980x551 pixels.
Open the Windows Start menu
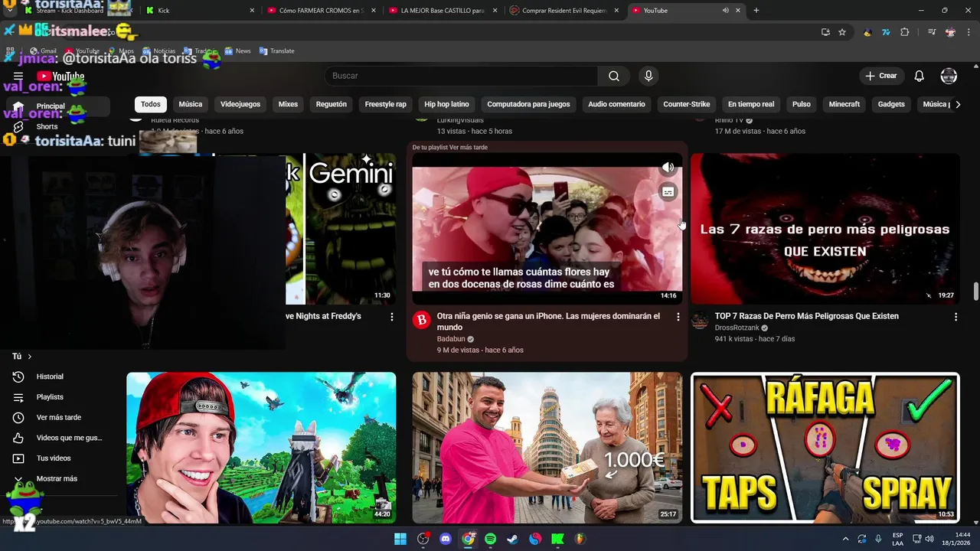400,539
